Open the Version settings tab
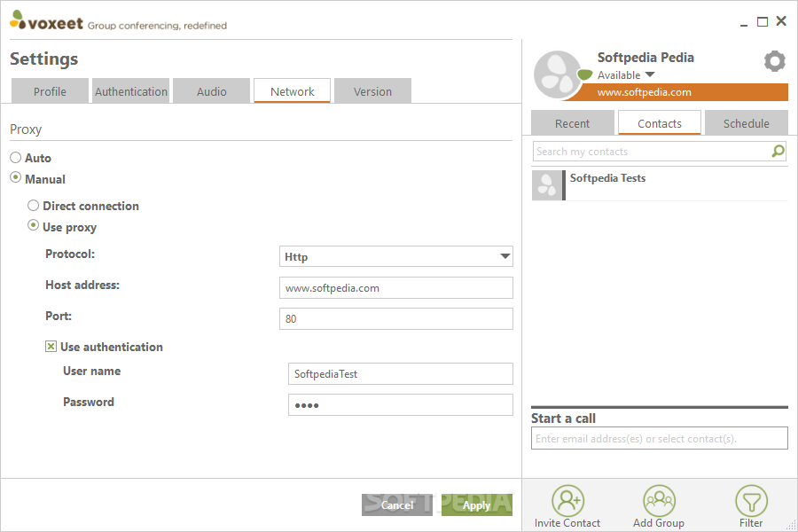This screenshot has height=532, width=798. pyautogui.click(x=372, y=91)
